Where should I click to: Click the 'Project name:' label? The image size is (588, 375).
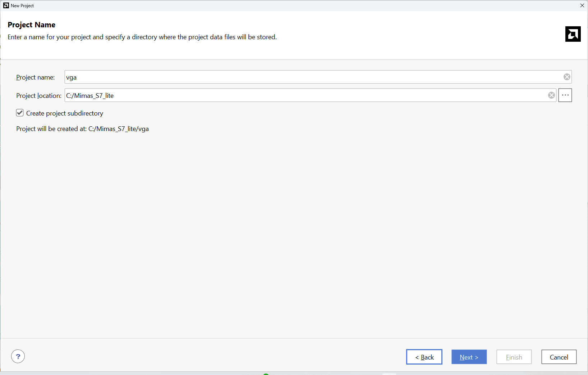pos(35,77)
